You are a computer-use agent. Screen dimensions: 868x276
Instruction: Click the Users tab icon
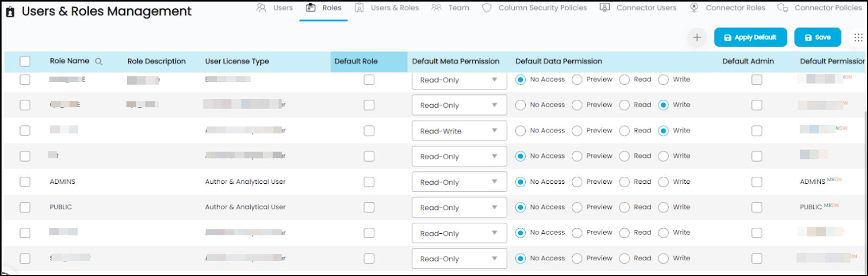click(x=261, y=8)
